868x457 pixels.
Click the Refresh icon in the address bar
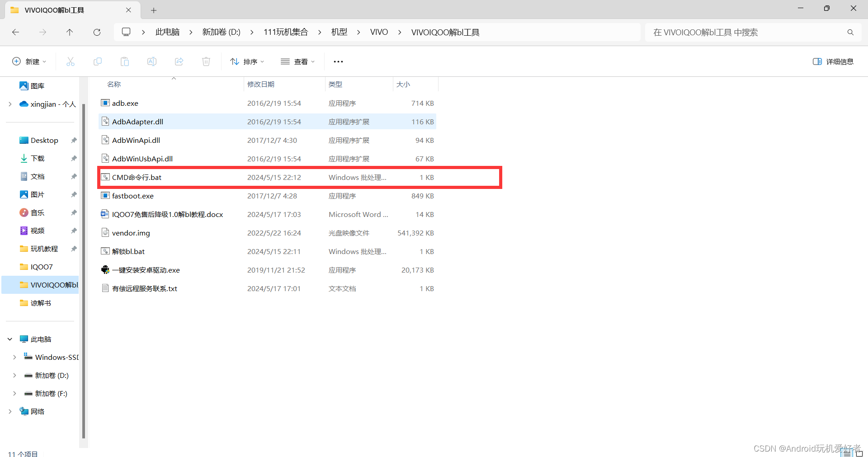tap(97, 32)
